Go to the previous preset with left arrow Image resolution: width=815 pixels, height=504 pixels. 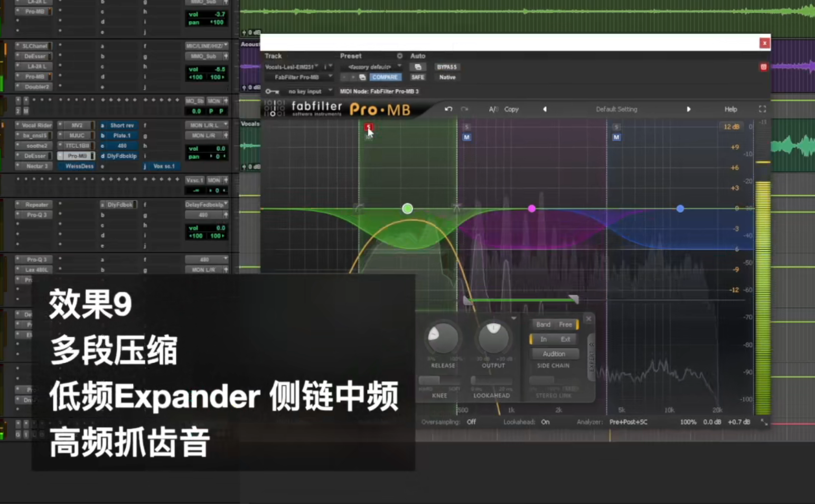[545, 109]
